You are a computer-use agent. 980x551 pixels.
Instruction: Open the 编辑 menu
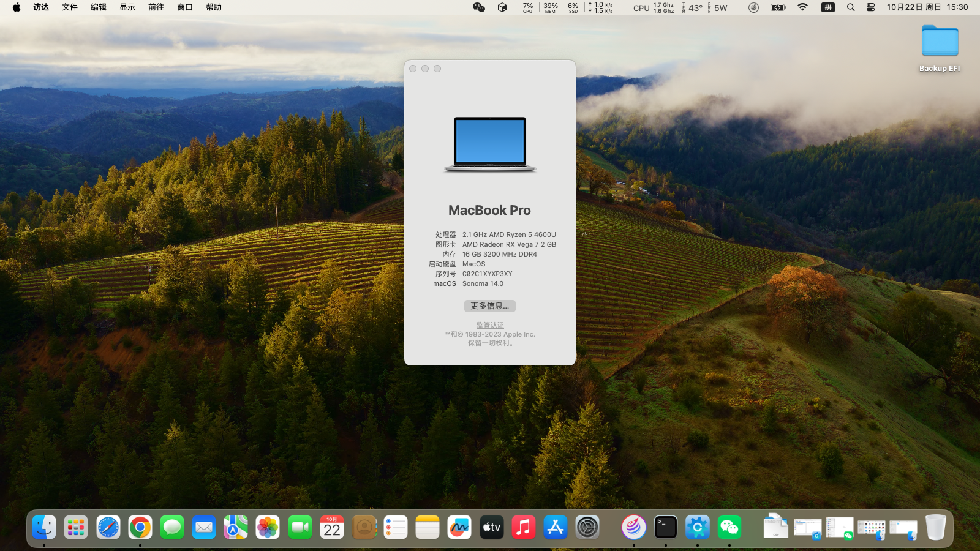[x=99, y=7]
